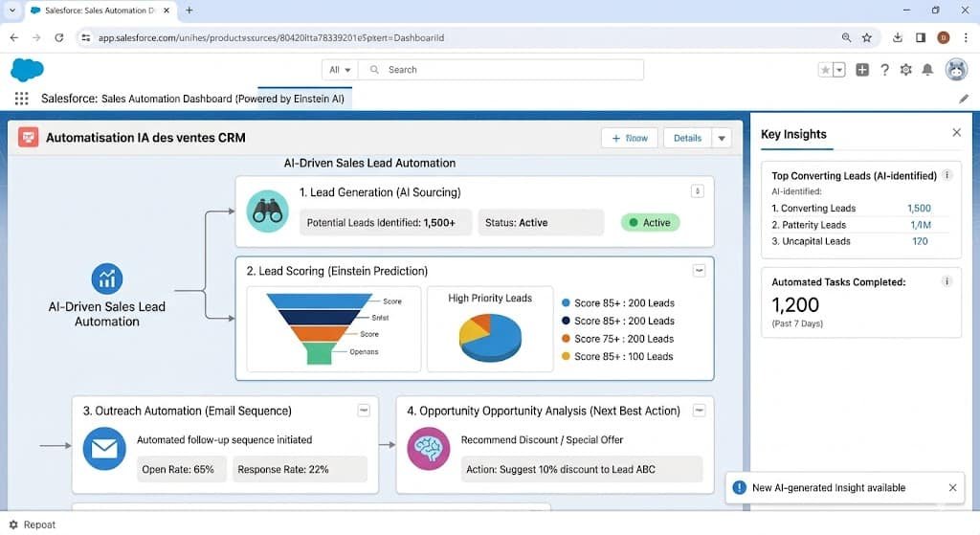Click Action: Suggest 10% discount to Lead ABC
Screen dimensions: 980x535
point(581,469)
